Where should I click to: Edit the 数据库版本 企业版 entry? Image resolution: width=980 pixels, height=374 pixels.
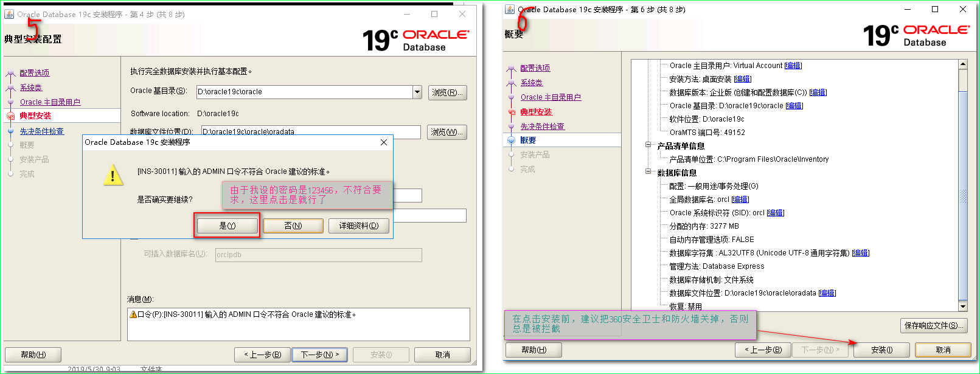(x=818, y=92)
